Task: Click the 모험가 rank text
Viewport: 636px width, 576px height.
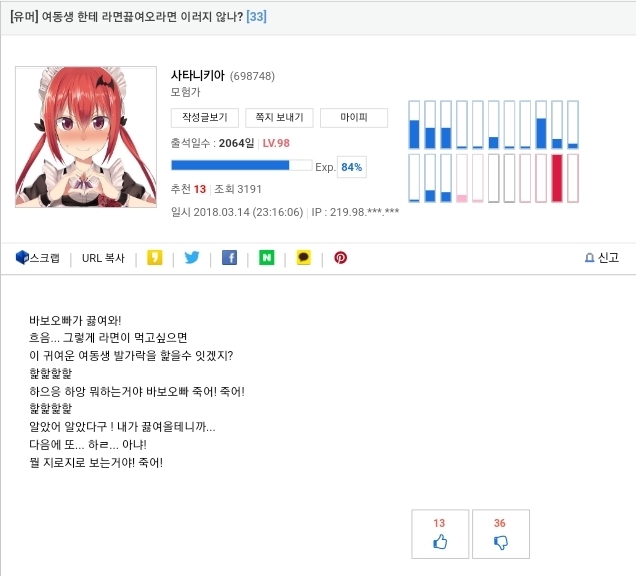Action: pos(185,92)
